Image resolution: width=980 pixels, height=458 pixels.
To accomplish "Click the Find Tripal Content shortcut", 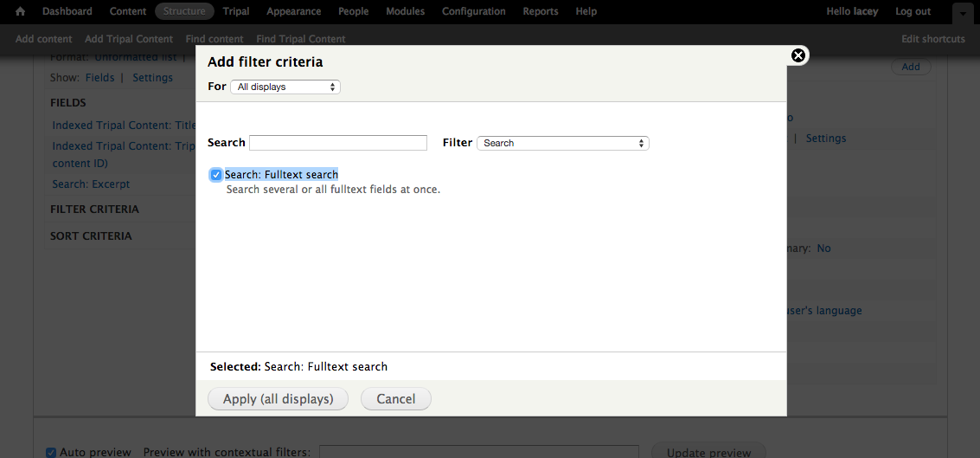I will [301, 39].
